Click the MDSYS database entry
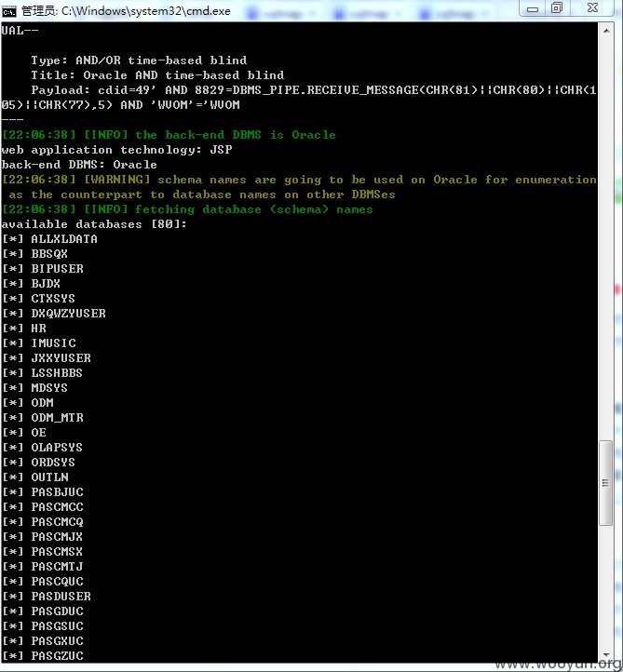The width and height of the screenshot is (623, 672). 34,388
